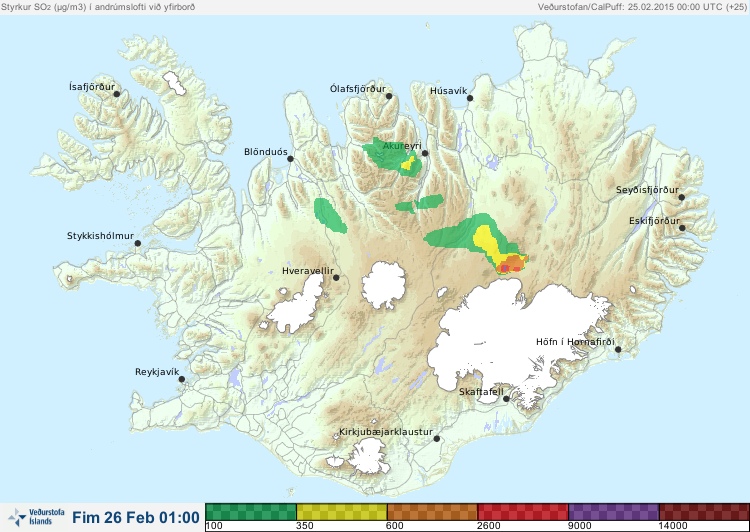Click the Veðurstofa Íslands logo
This screenshot has height=532, width=750.
click(36, 517)
